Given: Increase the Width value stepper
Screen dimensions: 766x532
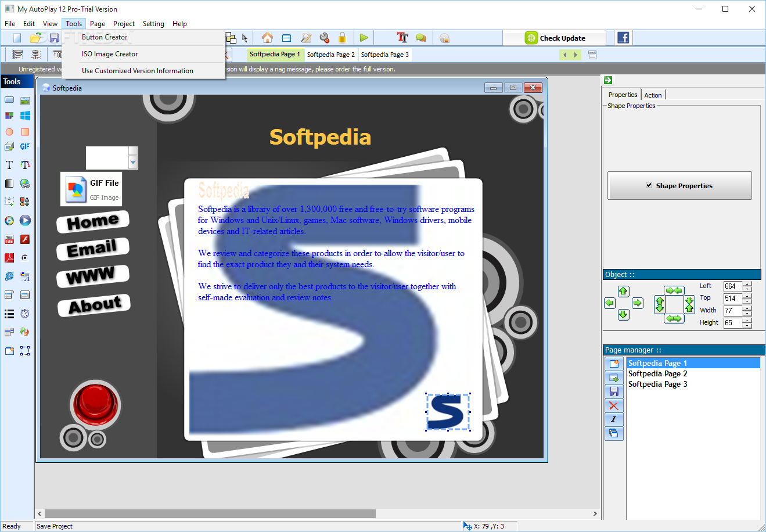Looking at the screenshot, I should tap(747, 308).
